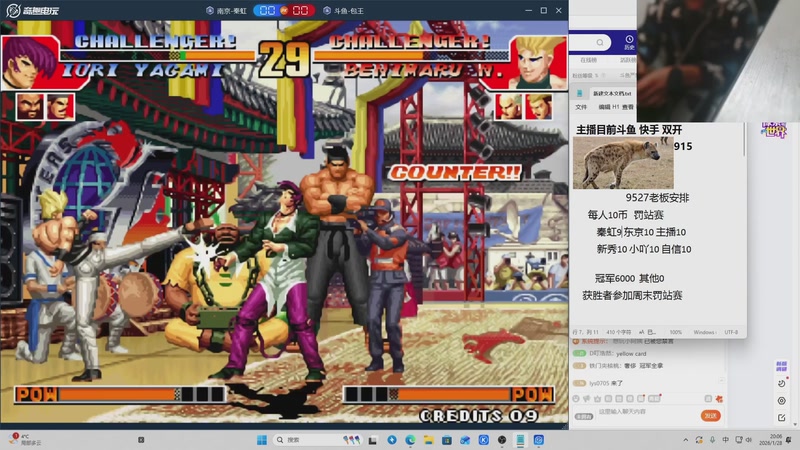Click the search magnifier in the live panel
This screenshot has height=450, width=800.
tap(600, 42)
